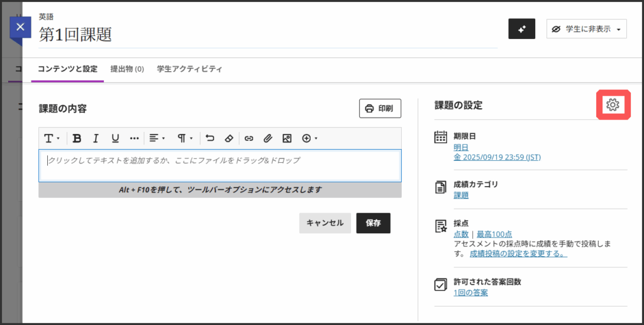The width and height of the screenshot is (644, 325).
Task: Click the sparkle AI assist button
Action: point(521,29)
